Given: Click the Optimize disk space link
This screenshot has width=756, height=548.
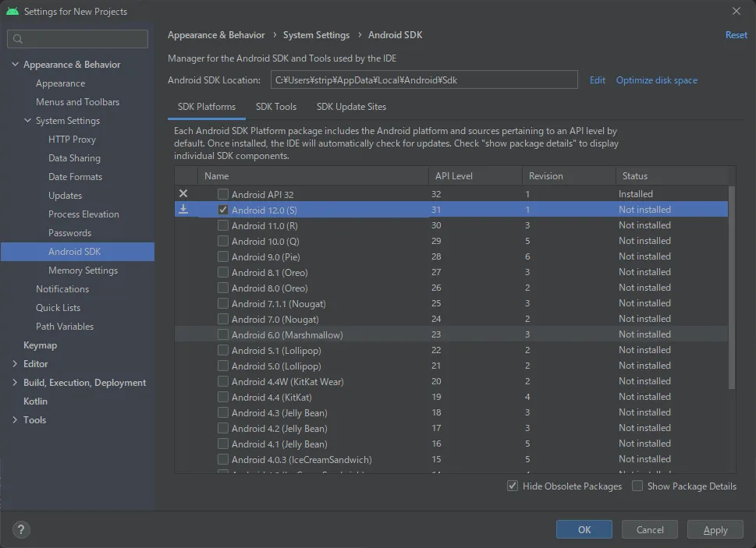Looking at the screenshot, I should coord(656,80).
